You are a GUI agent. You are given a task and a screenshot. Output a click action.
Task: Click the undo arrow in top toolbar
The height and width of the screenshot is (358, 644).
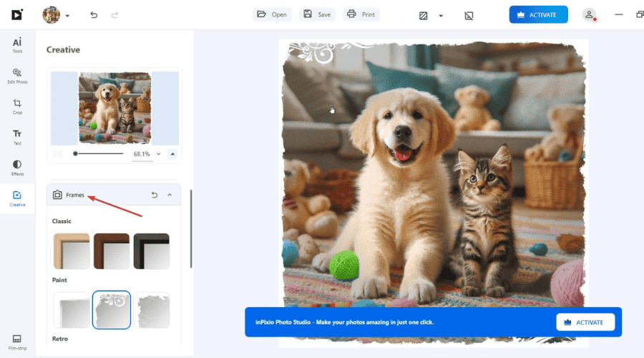click(x=94, y=15)
